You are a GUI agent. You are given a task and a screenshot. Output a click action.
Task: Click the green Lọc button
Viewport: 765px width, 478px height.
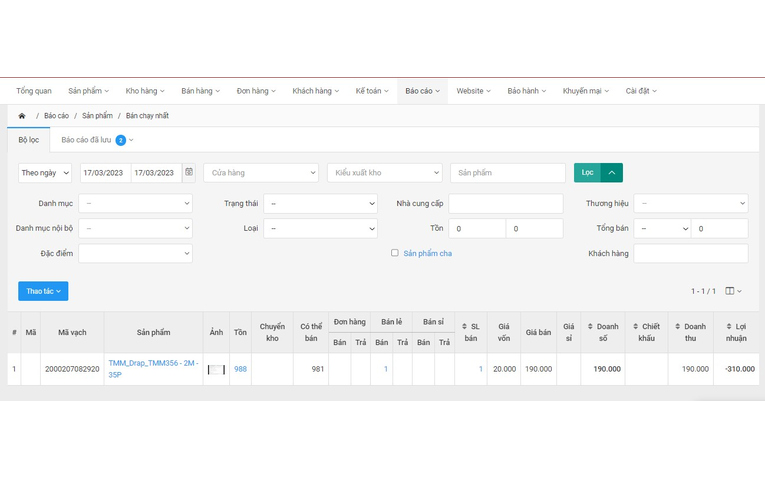(x=587, y=172)
